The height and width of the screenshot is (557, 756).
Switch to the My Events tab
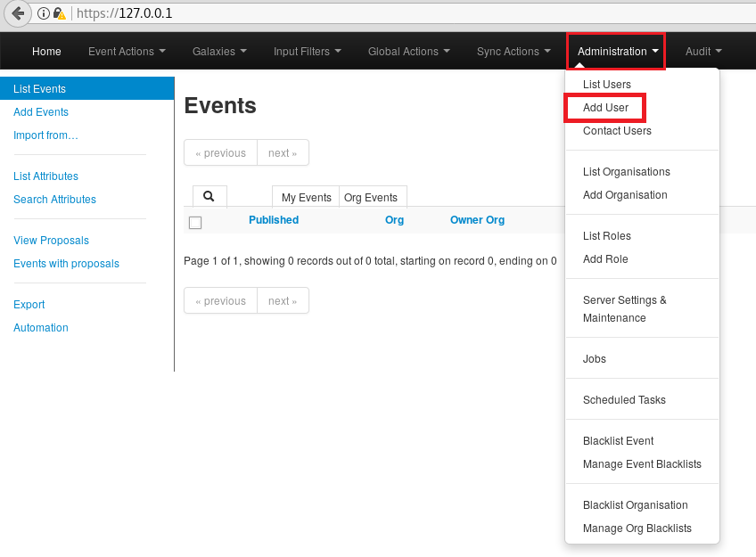click(306, 198)
